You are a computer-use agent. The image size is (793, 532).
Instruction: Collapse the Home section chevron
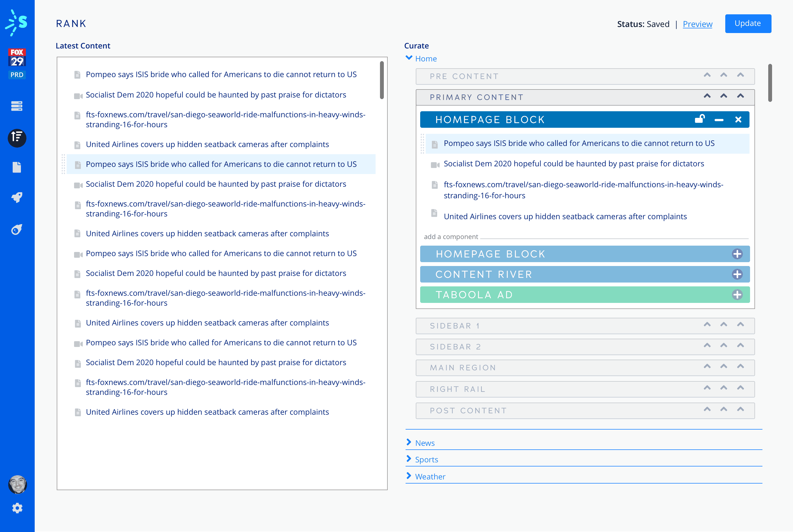click(x=409, y=58)
